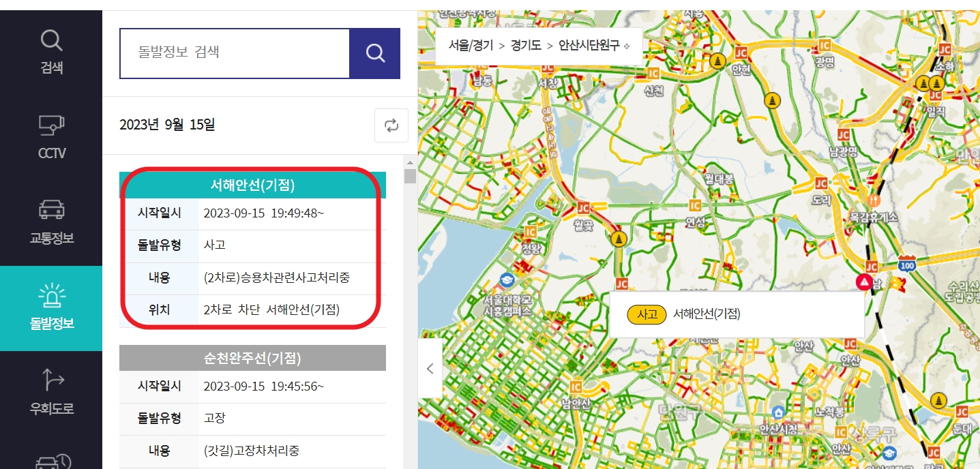Click the 순천완주선(기점) incident header
This screenshot has height=469, width=980.
tap(252, 357)
